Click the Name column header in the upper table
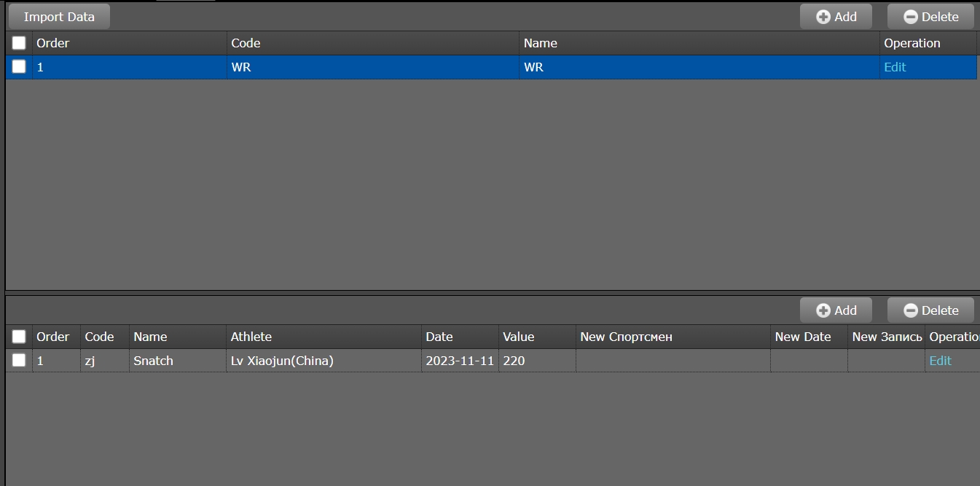The image size is (980, 486). click(x=540, y=43)
